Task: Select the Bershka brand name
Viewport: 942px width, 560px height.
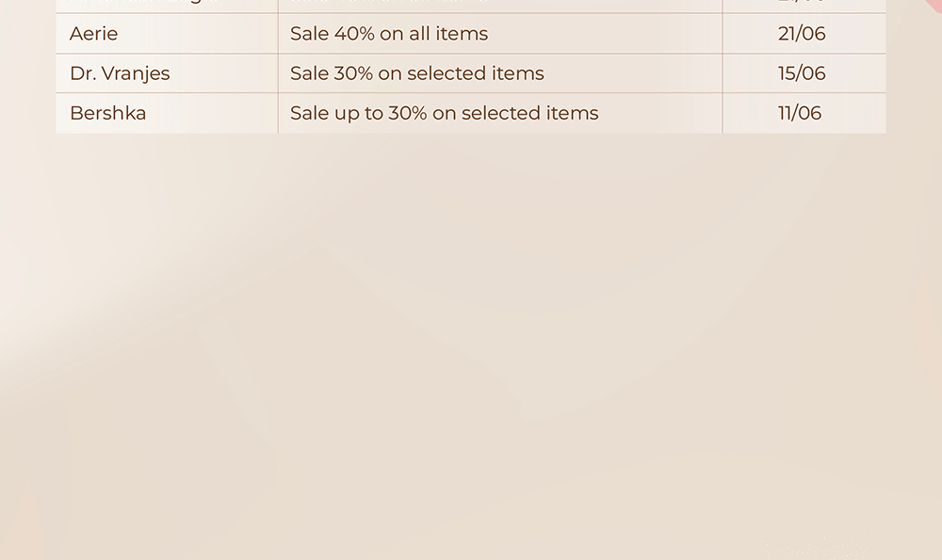Action: click(x=108, y=113)
